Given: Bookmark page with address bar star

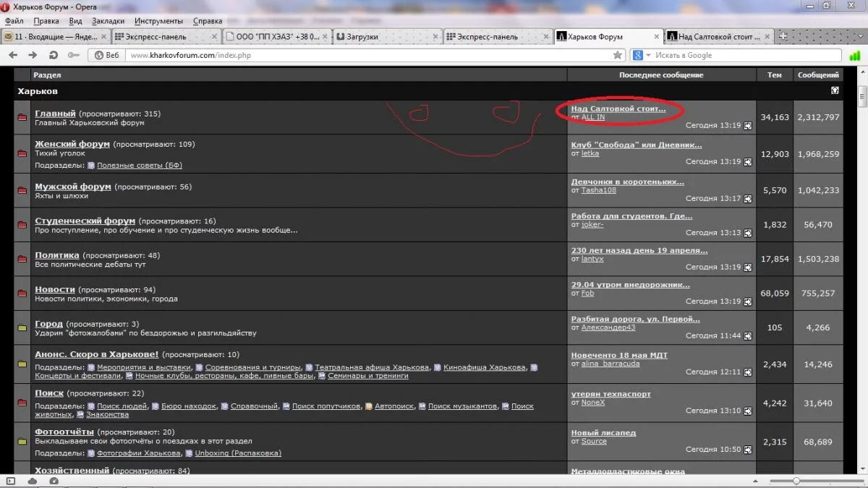Looking at the screenshot, I should click(617, 55).
